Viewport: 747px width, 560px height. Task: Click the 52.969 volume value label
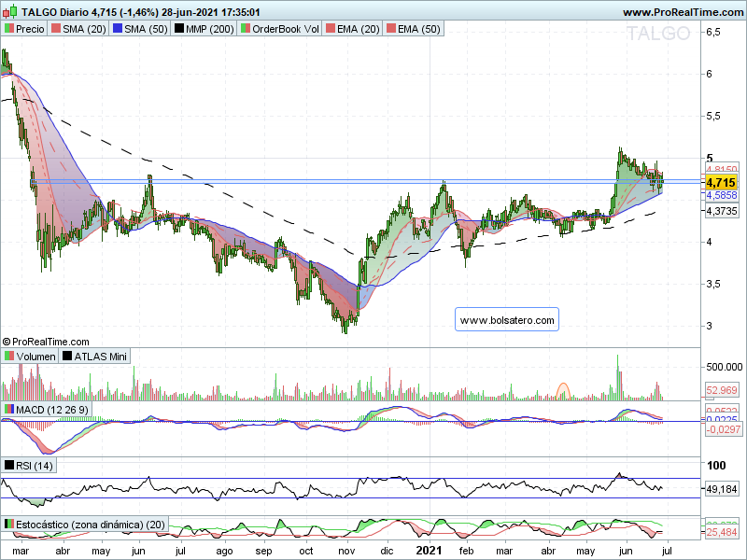[x=722, y=390]
